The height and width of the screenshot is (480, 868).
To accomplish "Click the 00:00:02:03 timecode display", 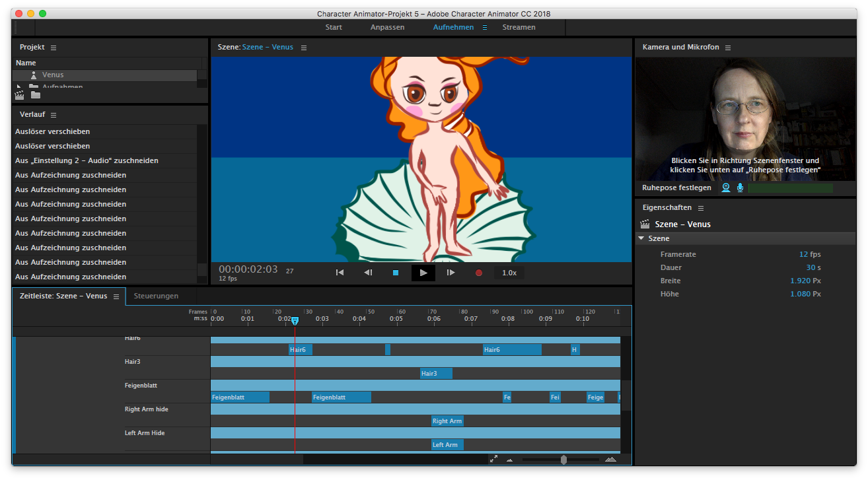I will [x=248, y=269].
